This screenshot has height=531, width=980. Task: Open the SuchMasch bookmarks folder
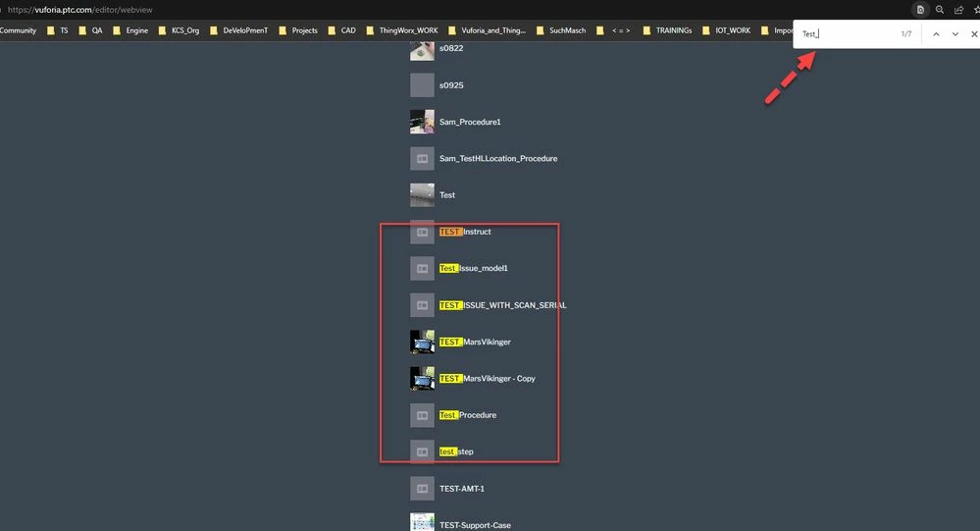[x=561, y=30]
